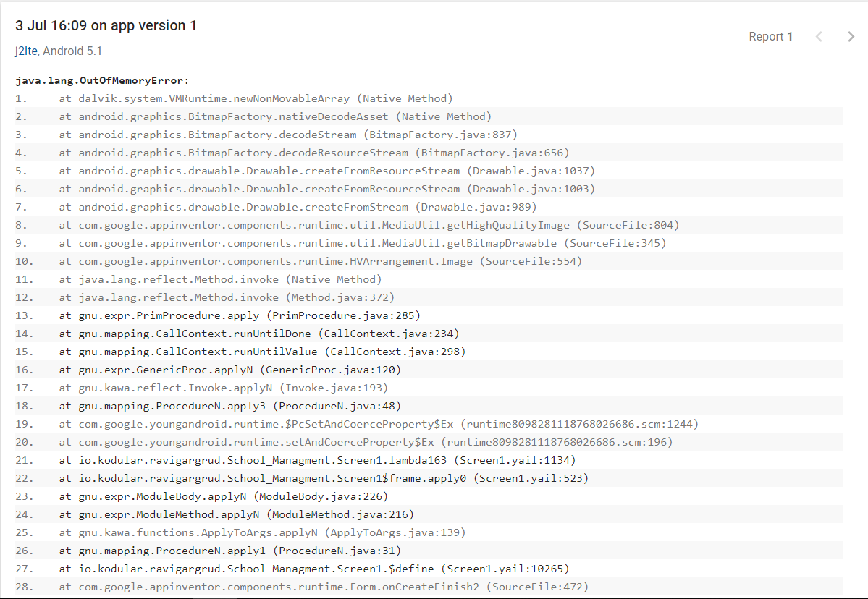
Task: Select stack line 8 MediaUtil.getHighQualityImage
Action: (369, 225)
